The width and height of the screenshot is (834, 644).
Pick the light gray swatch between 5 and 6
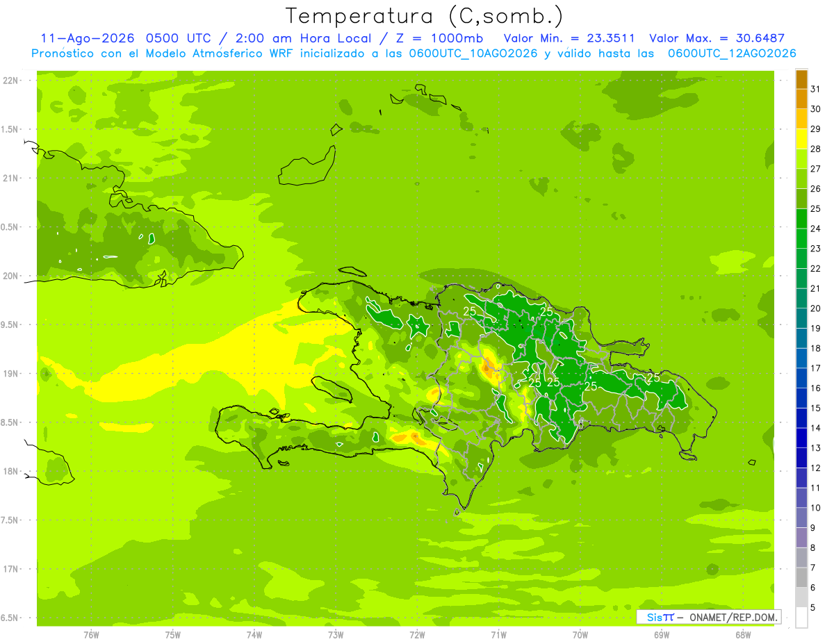click(801, 597)
